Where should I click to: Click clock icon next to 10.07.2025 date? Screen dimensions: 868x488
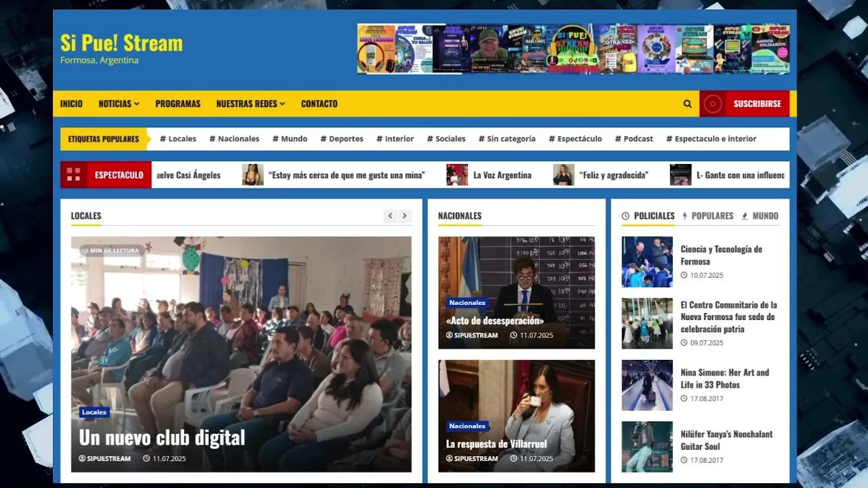click(684, 276)
